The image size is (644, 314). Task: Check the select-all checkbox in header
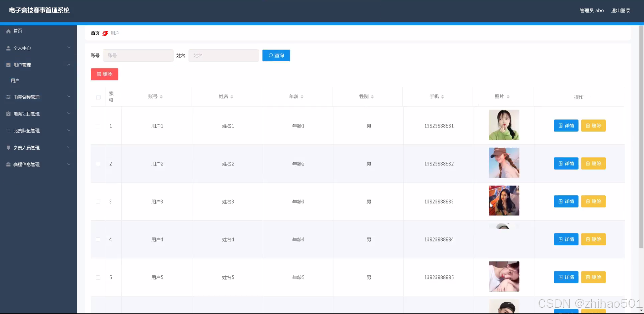98,97
